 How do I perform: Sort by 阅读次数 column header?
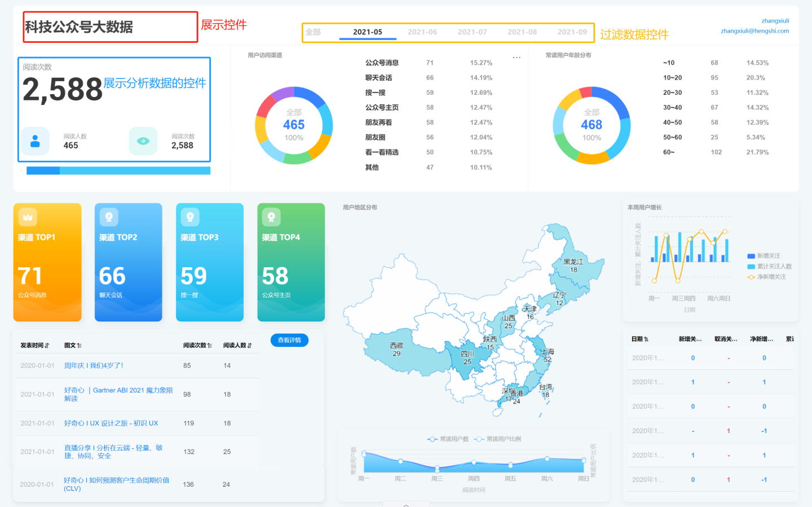point(197,345)
